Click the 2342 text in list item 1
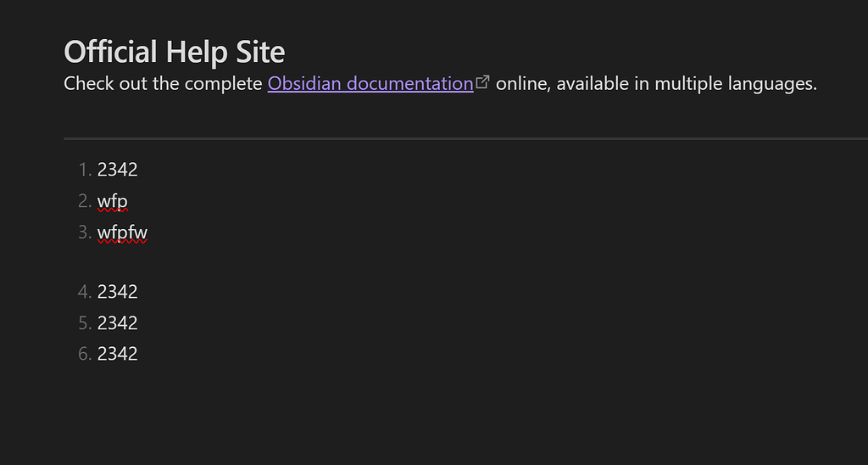Screen dimensions: 868x465 click(117, 170)
